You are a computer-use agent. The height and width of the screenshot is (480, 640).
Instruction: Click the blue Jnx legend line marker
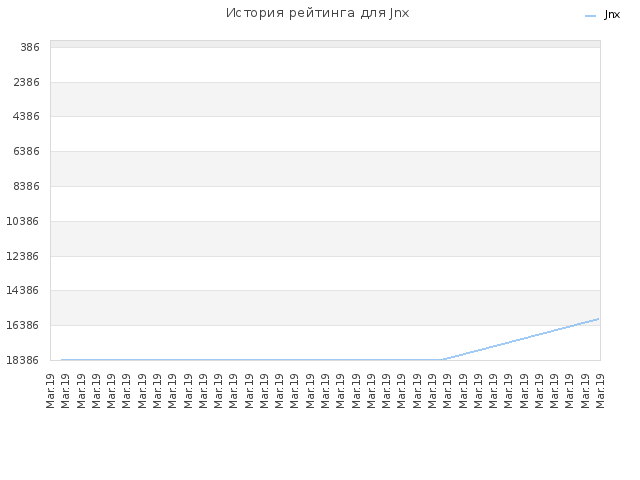tap(590, 16)
